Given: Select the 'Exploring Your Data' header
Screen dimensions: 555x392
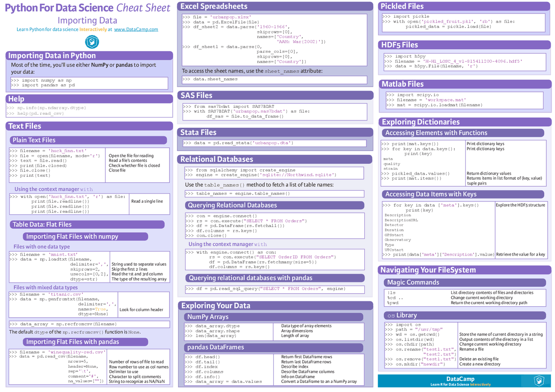Looking at the screenshot, I should point(275,306).
